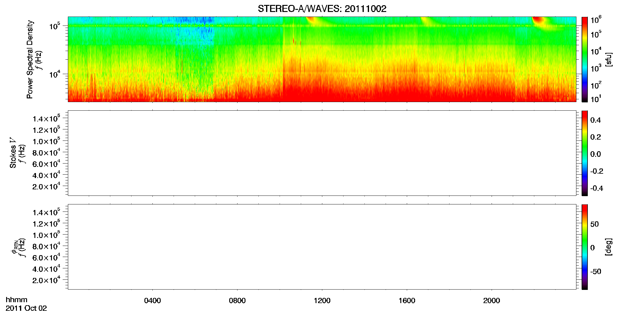This screenshot has height=332, width=644.
Task: Click the sfu power spectral density colorbar
Action: 585,59
